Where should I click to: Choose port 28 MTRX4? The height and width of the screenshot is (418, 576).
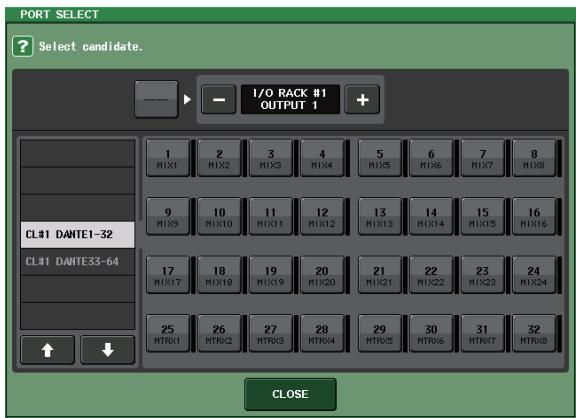(322, 334)
